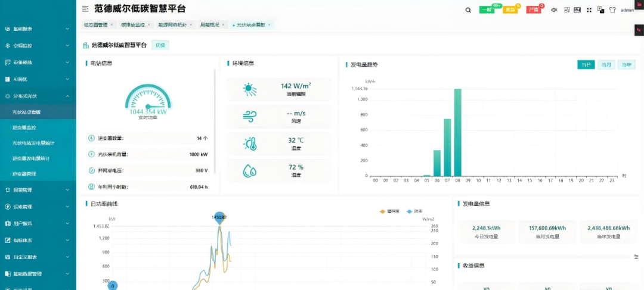The image size is (644, 290).
Task: Click the bell icon of 报警管理
Action: [7, 190]
